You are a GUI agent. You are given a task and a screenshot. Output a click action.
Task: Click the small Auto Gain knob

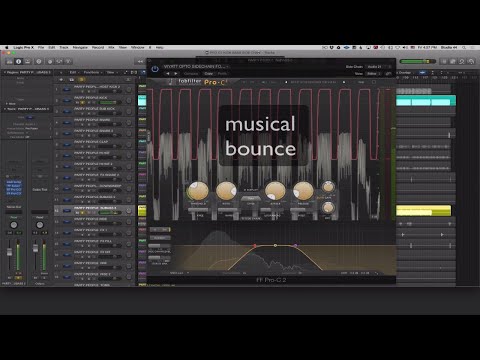[328, 186]
